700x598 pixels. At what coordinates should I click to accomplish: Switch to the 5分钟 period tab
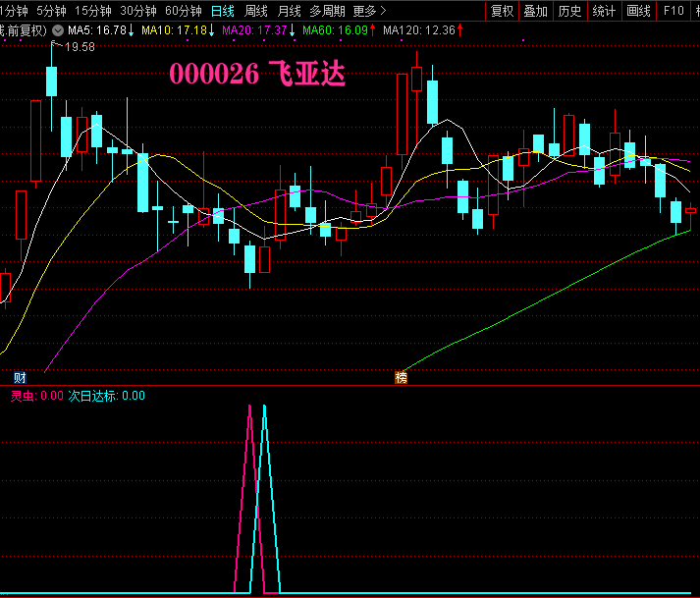[x=51, y=11]
